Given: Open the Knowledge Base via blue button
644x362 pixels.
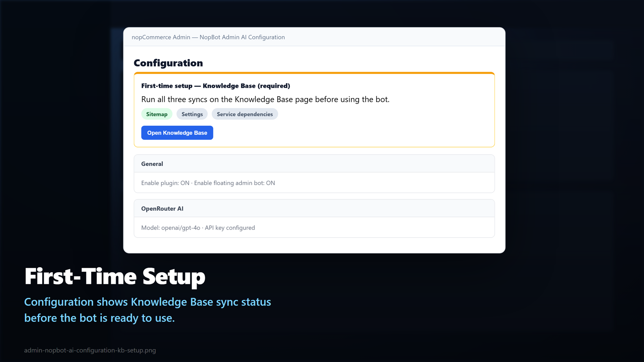Looking at the screenshot, I should point(177,133).
